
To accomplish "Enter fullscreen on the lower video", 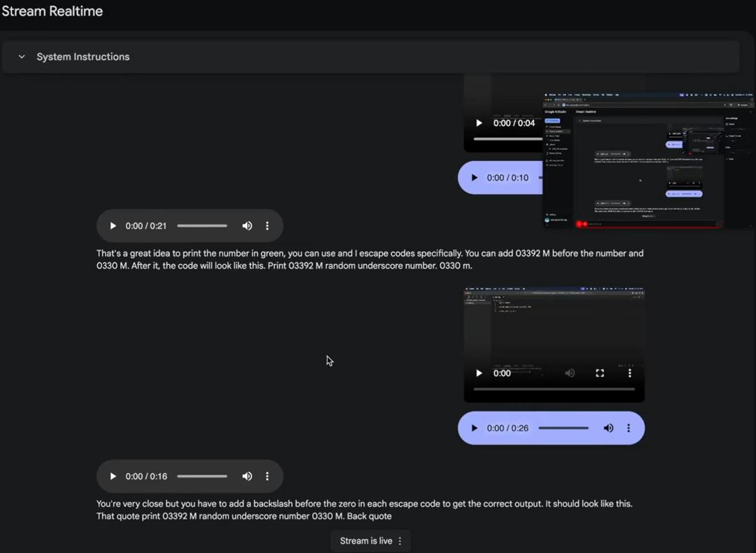I will click(x=600, y=374).
